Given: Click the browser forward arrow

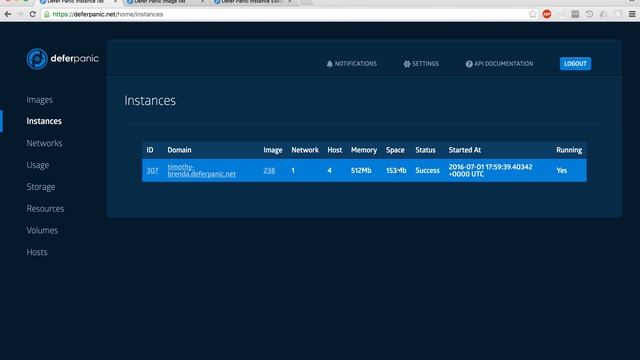Looking at the screenshot, I should (20, 14).
